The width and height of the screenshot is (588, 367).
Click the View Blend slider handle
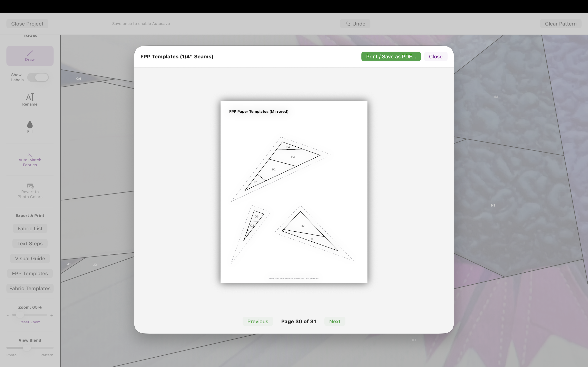coord(27,348)
